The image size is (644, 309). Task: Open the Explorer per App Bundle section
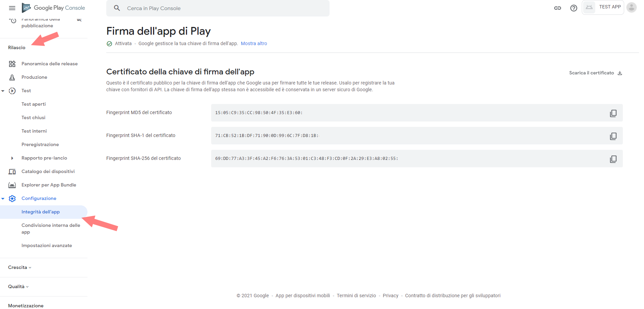tap(49, 185)
